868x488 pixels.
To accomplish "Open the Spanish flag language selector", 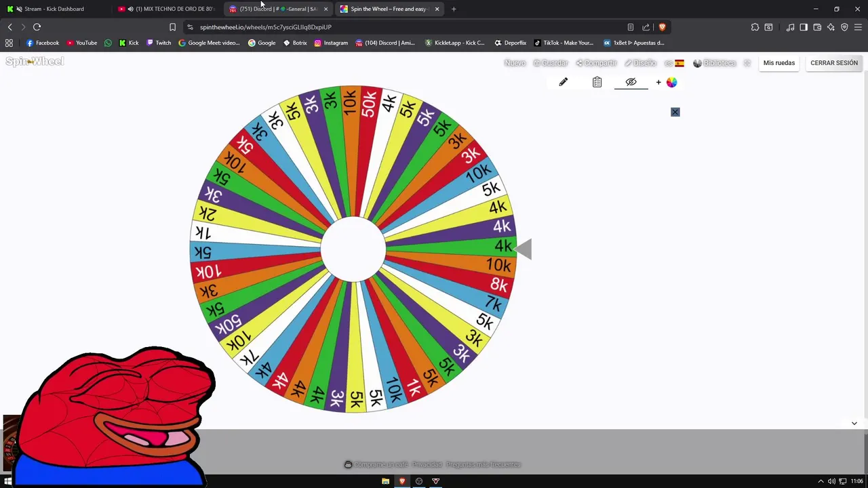I will click(674, 63).
